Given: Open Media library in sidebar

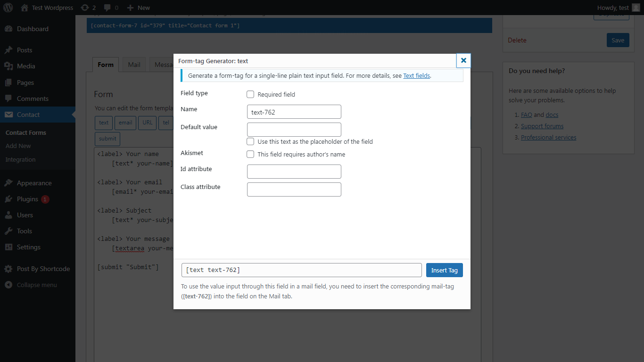Looking at the screenshot, I should pos(38,66).
